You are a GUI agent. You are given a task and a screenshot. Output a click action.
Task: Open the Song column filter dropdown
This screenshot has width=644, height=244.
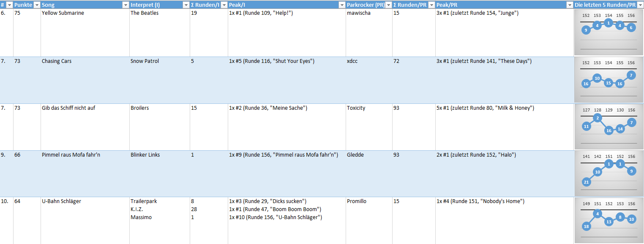click(126, 5)
